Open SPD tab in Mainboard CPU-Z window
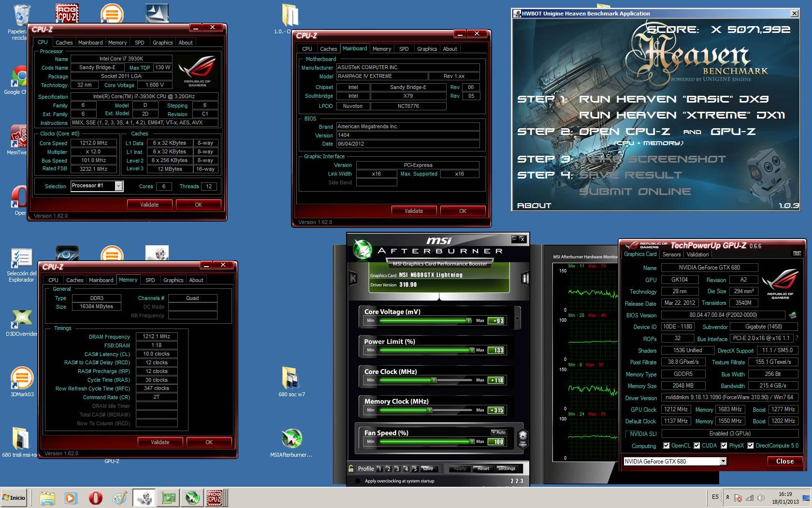The width and height of the screenshot is (812, 508). coord(404,49)
